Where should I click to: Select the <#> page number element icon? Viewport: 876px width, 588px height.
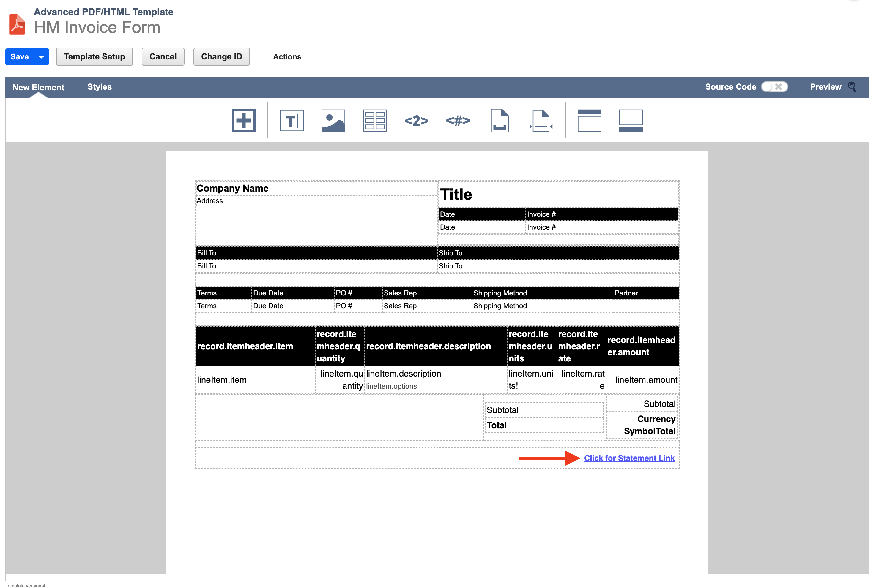458,121
